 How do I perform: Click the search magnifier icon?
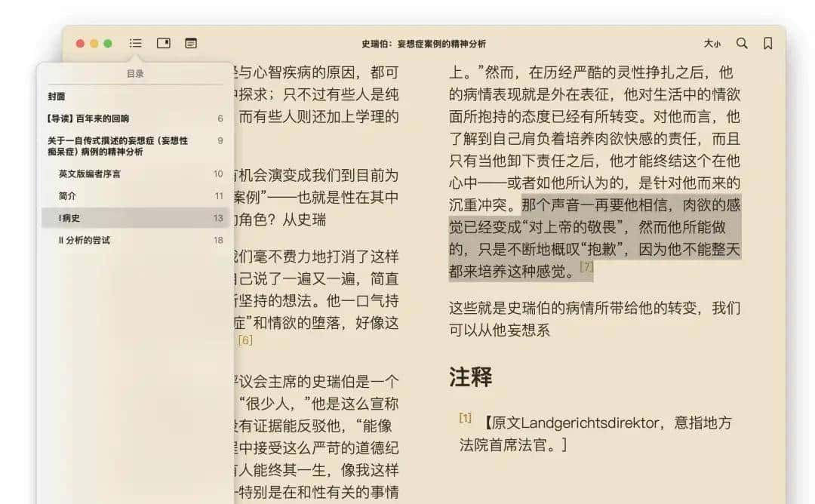coord(742,44)
